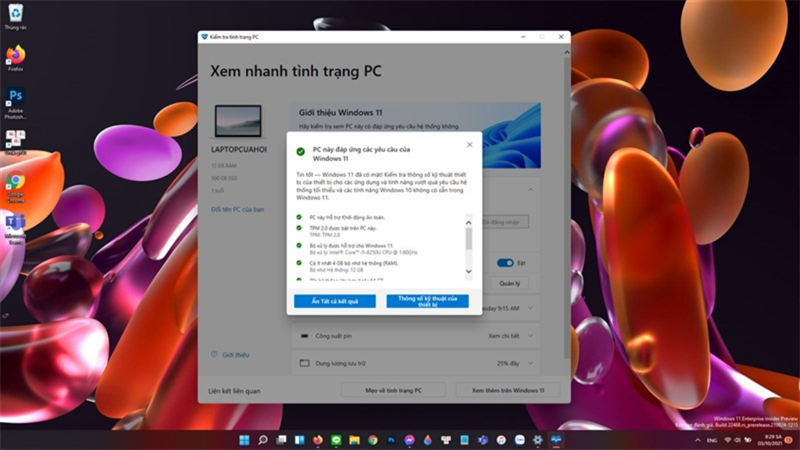Open Task View on taskbar
800x450 pixels.
281,440
